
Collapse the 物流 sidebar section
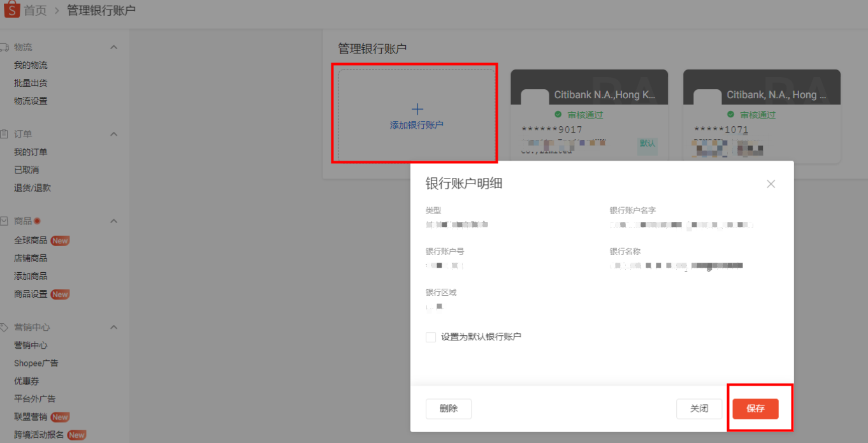click(113, 47)
